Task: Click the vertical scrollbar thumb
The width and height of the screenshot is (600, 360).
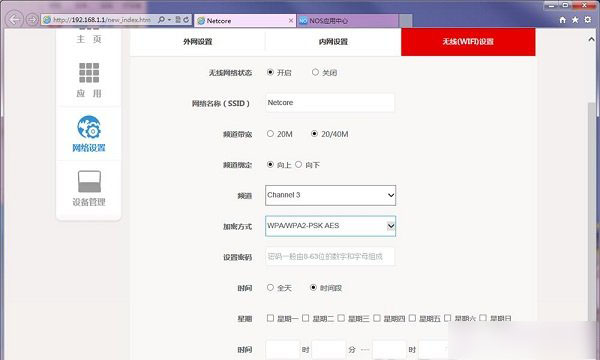Action: (592, 212)
